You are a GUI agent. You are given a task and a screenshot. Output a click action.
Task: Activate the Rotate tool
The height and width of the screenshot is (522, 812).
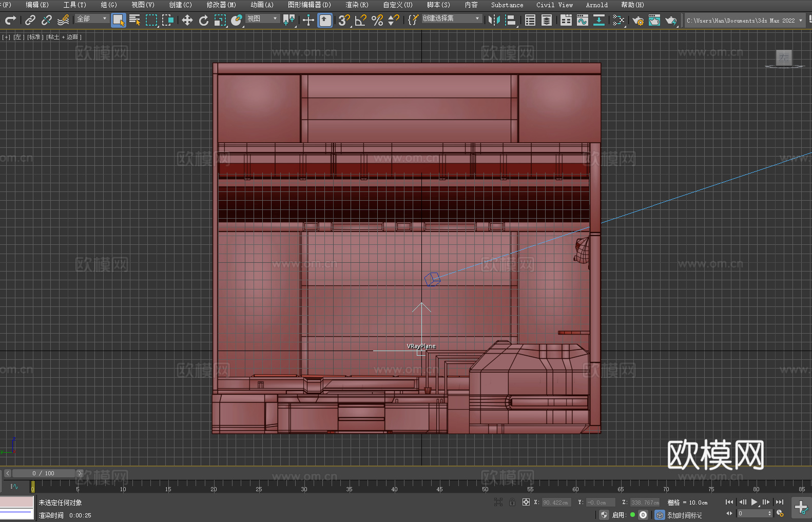203,20
